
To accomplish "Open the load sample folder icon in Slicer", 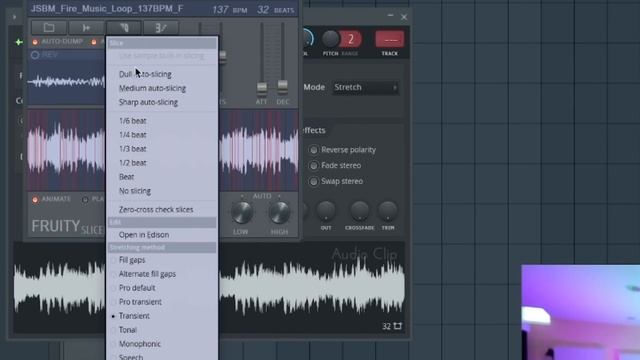I will [49, 28].
